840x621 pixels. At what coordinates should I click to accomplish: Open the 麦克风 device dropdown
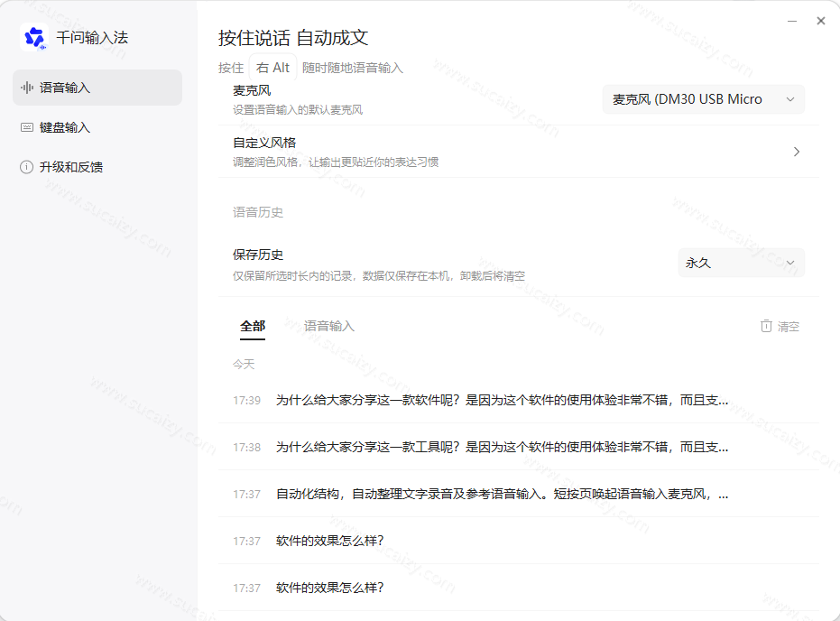[x=704, y=99]
